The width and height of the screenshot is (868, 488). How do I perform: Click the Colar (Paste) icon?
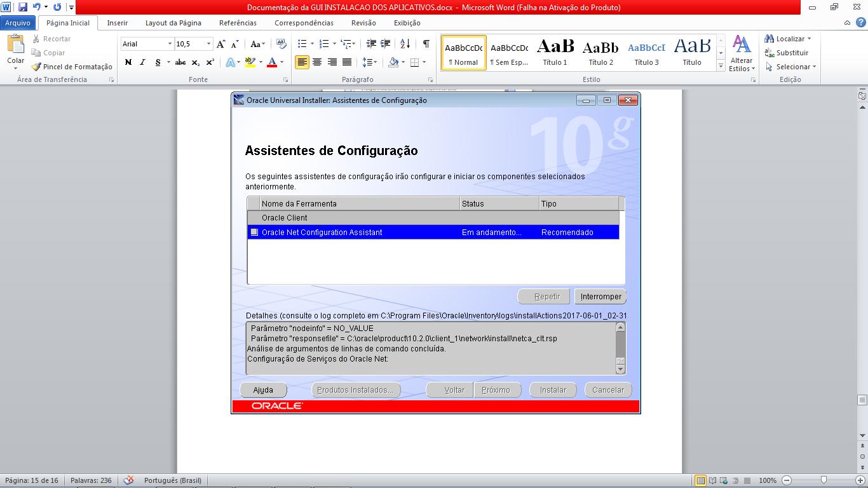tap(15, 46)
